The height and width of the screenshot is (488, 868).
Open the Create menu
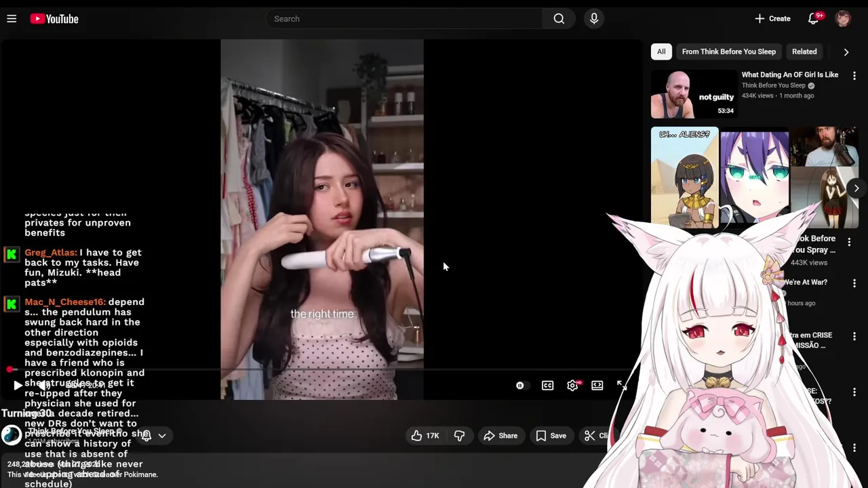772,19
